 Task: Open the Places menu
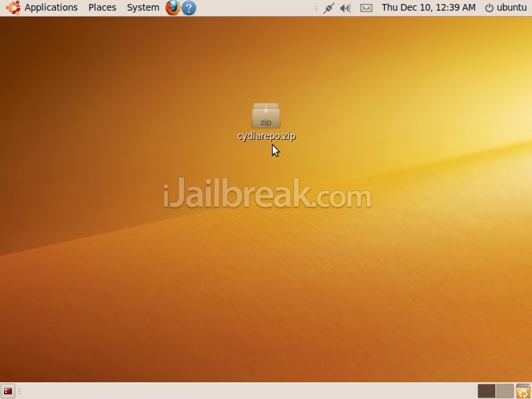click(x=102, y=8)
